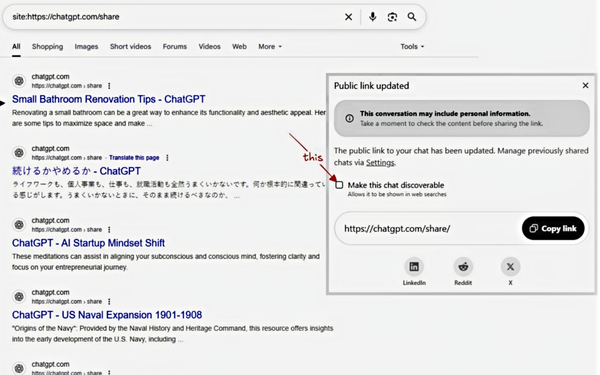Open the Settings link in the dialog

380,163
